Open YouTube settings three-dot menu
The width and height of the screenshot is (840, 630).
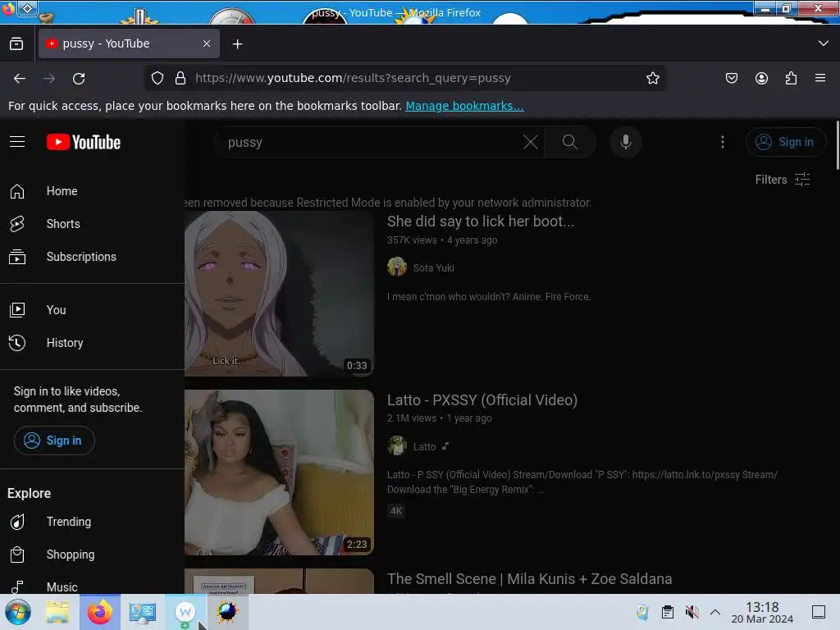click(723, 142)
